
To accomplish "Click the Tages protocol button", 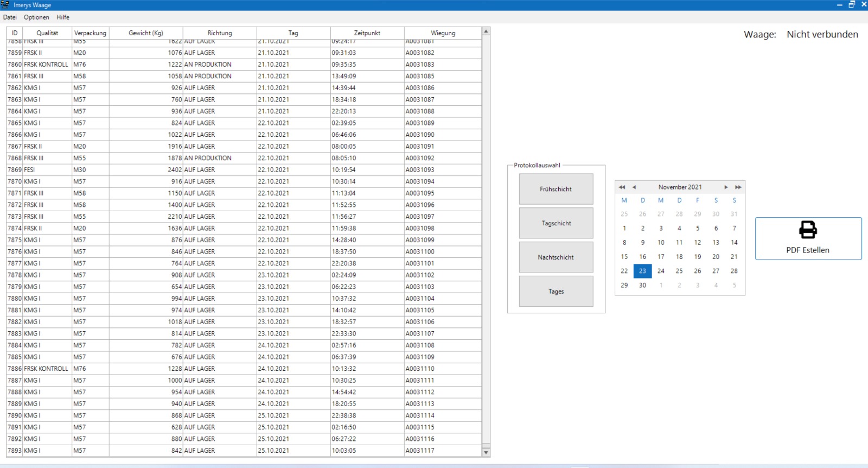I will [x=556, y=292].
